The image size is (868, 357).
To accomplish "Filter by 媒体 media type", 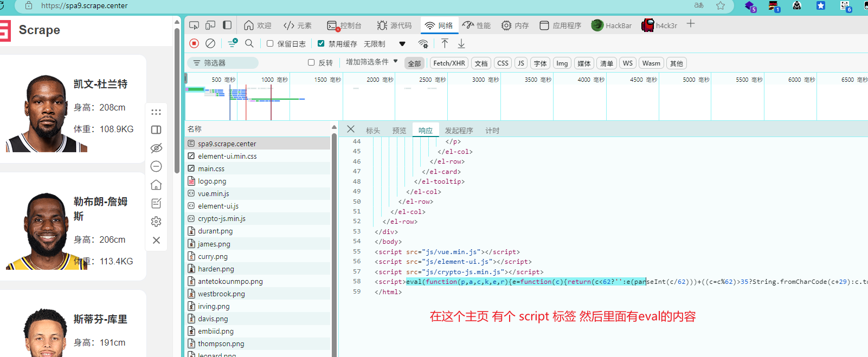I will pyautogui.click(x=584, y=63).
